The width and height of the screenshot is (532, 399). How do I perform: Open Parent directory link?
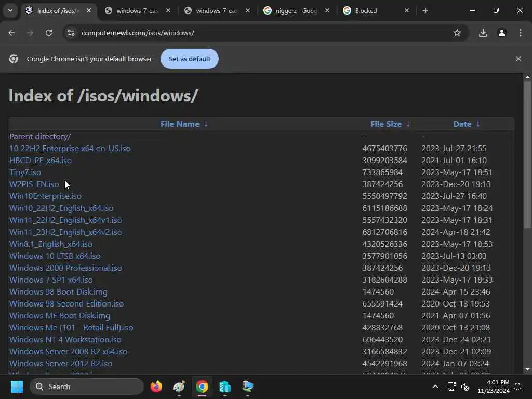pos(39,137)
